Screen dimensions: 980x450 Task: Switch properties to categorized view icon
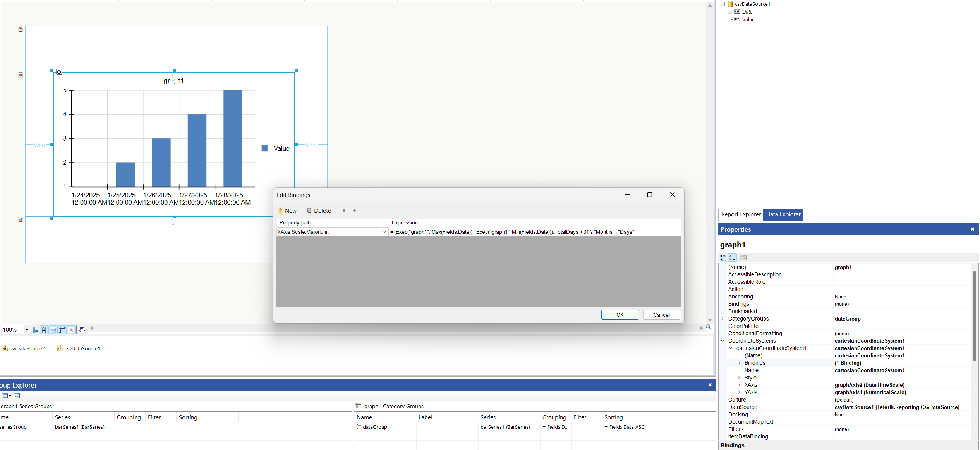pos(723,258)
